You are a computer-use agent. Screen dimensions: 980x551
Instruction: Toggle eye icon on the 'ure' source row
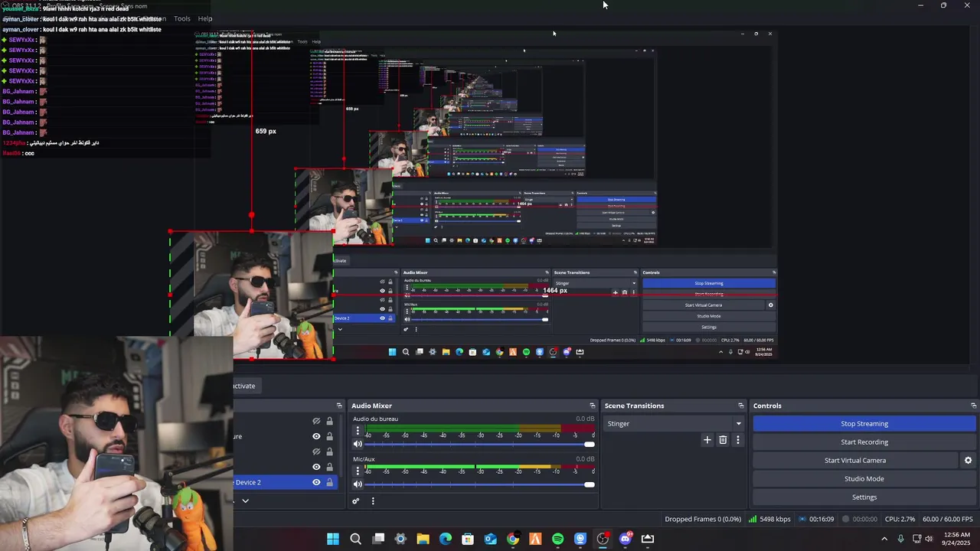coord(316,436)
